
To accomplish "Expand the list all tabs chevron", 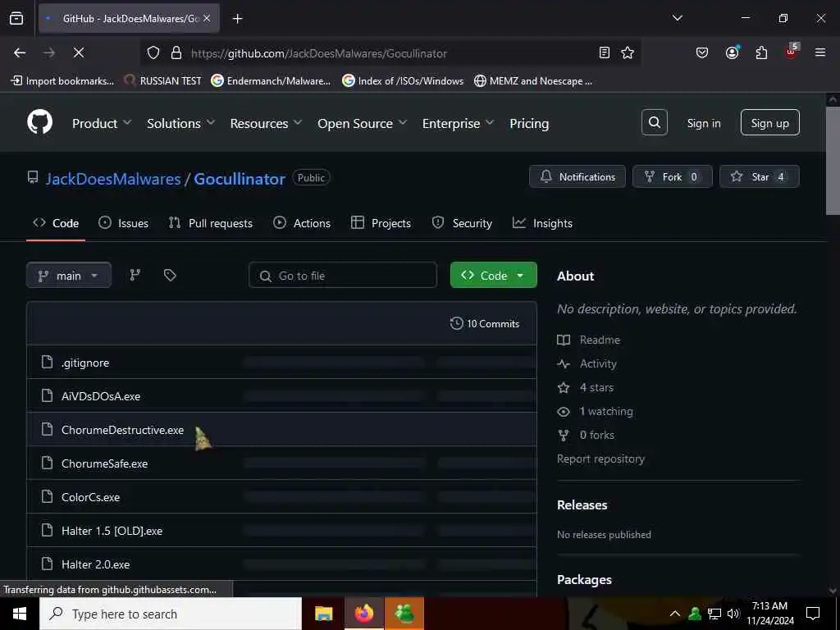I will 677,18.
